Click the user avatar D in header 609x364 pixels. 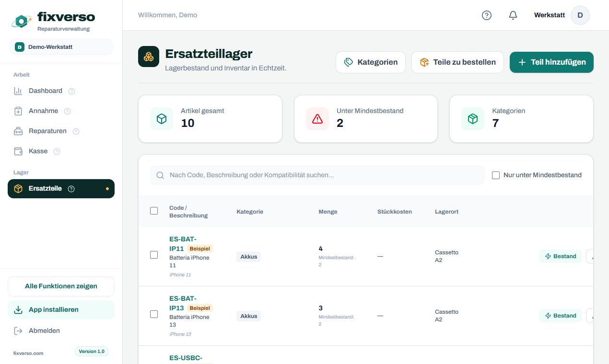click(580, 15)
